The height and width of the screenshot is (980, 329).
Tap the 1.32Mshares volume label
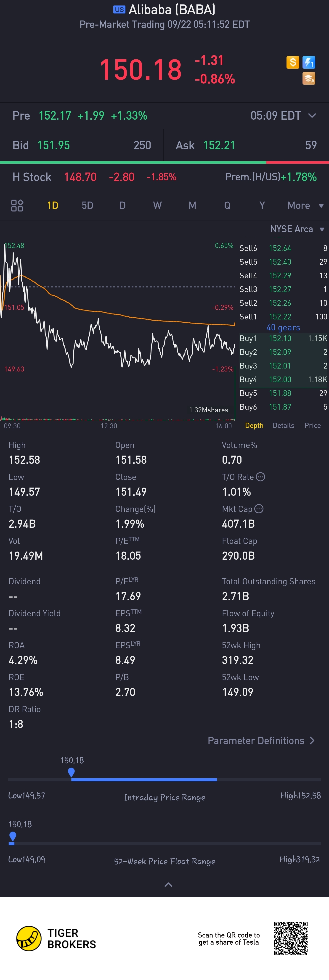point(209,410)
